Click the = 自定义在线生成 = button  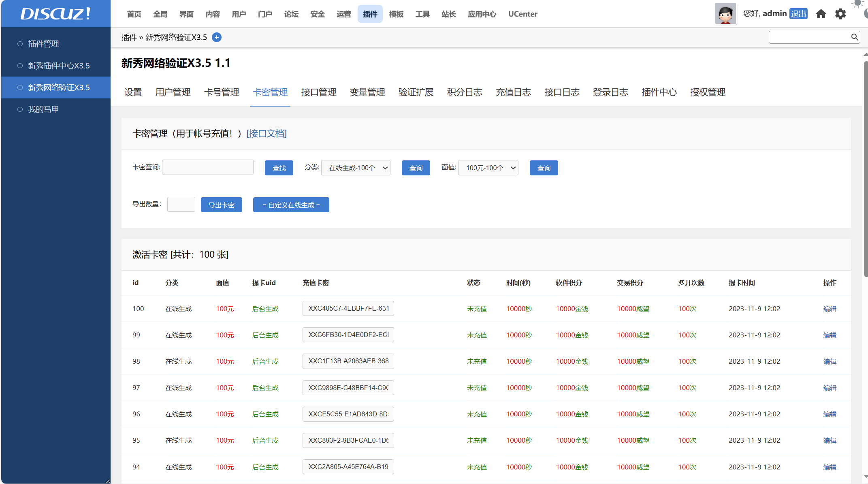[291, 205]
